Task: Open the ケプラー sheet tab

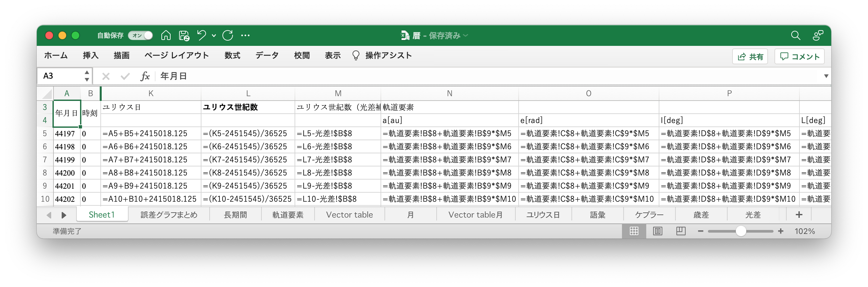Action: (649, 215)
